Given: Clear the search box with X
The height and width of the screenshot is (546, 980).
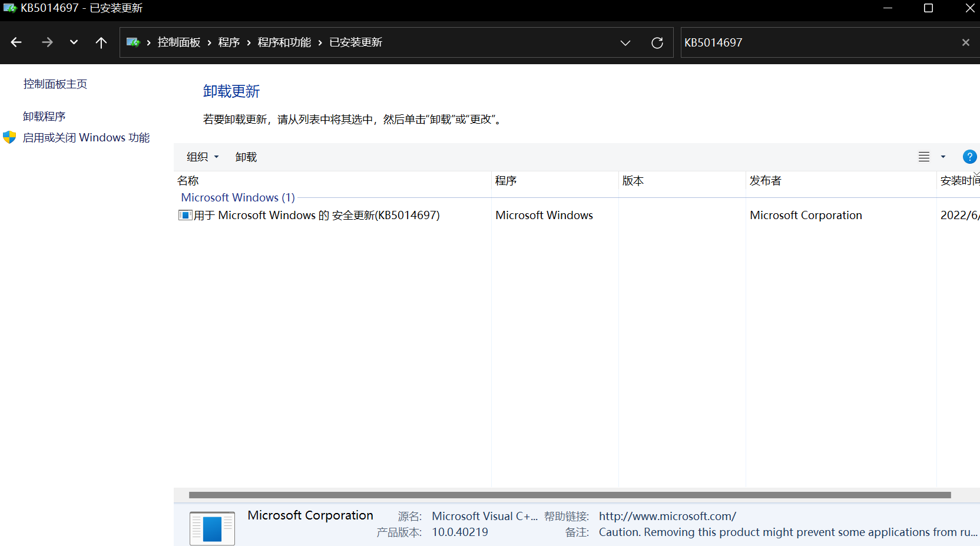Looking at the screenshot, I should [966, 42].
